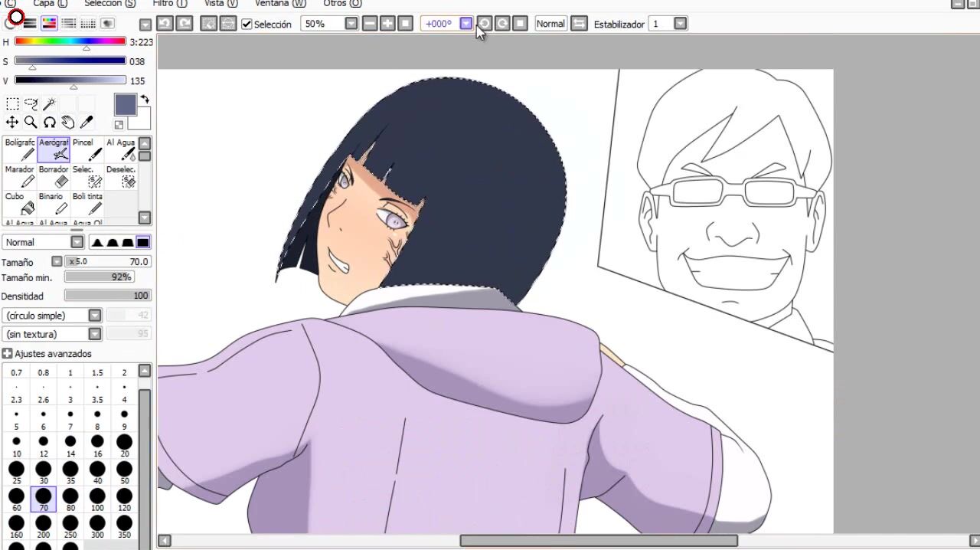Open the Estabilizador value dropdown

(680, 24)
